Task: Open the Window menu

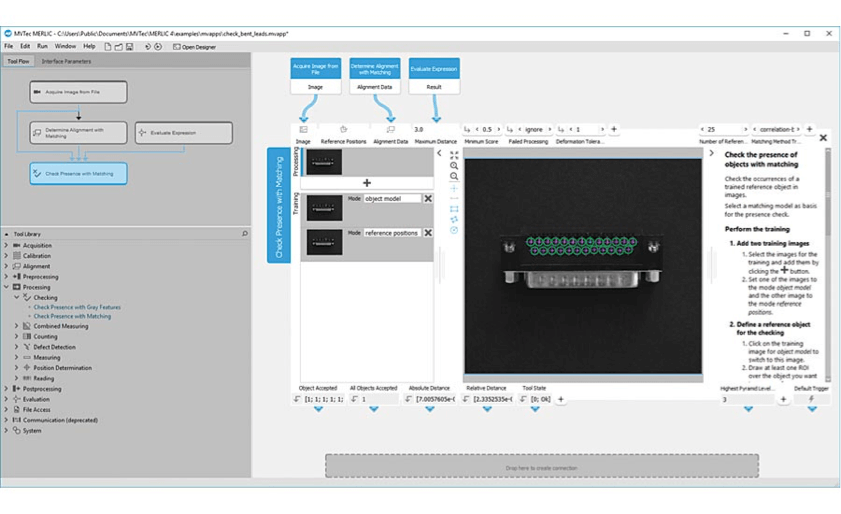Action: [x=65, y=46]
